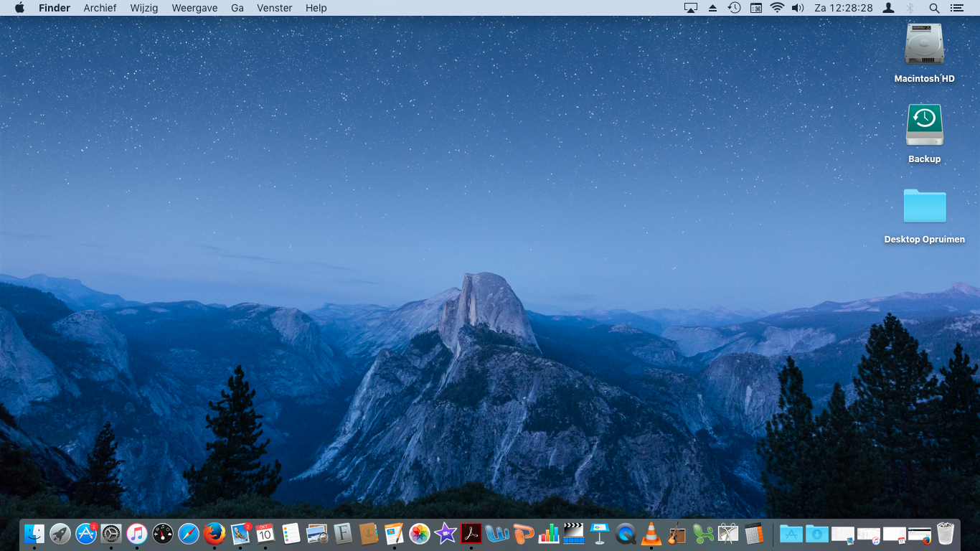Viewport: 980px width, 551px height.
Task: Open the Dashboard gauge icon
Action: click(163, 533)
